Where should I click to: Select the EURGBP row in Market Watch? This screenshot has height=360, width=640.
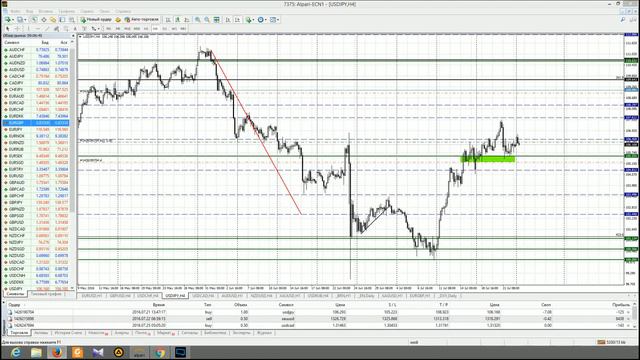coord(36,122)
